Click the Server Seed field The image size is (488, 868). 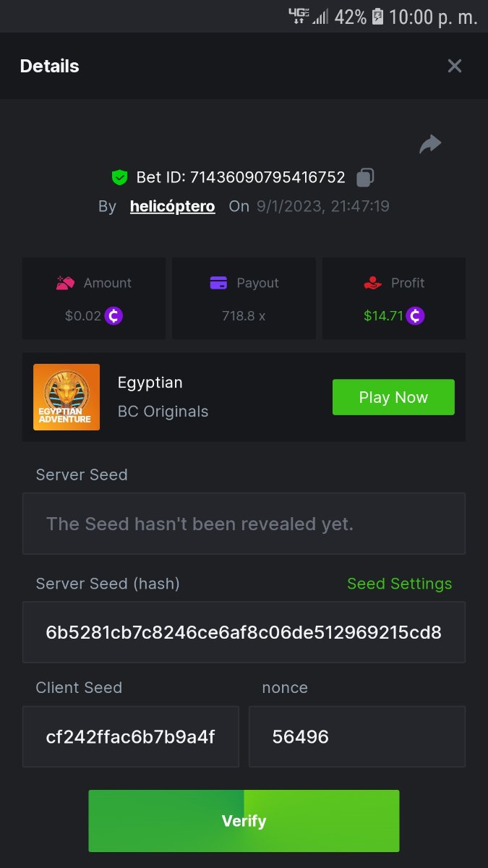click(244, 524)
